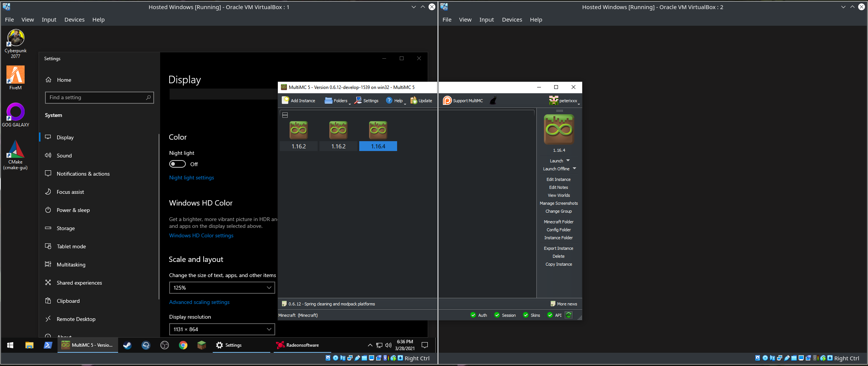This screenshot has height=366, width=868.
Task: Turn on the Night light toggle
Action: 177,164
